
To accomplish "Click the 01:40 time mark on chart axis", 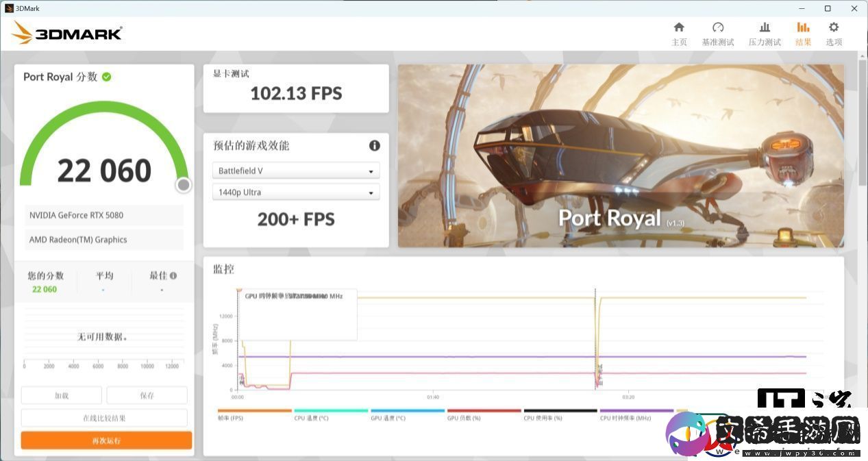I will click(433, 397).
